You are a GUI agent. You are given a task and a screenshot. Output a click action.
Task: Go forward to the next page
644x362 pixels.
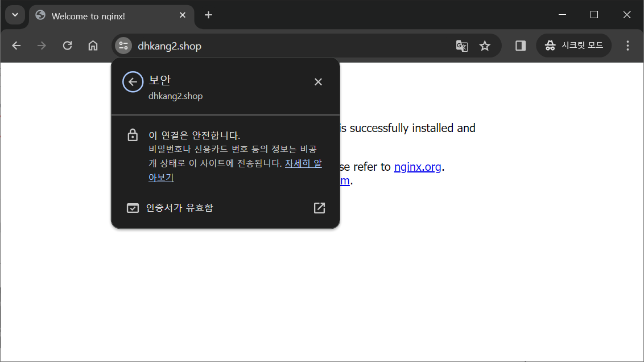coord(42,46)
